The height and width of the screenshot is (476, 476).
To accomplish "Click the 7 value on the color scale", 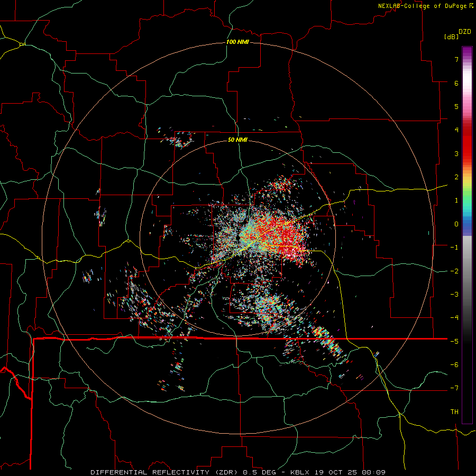I will tap(456, 59).
